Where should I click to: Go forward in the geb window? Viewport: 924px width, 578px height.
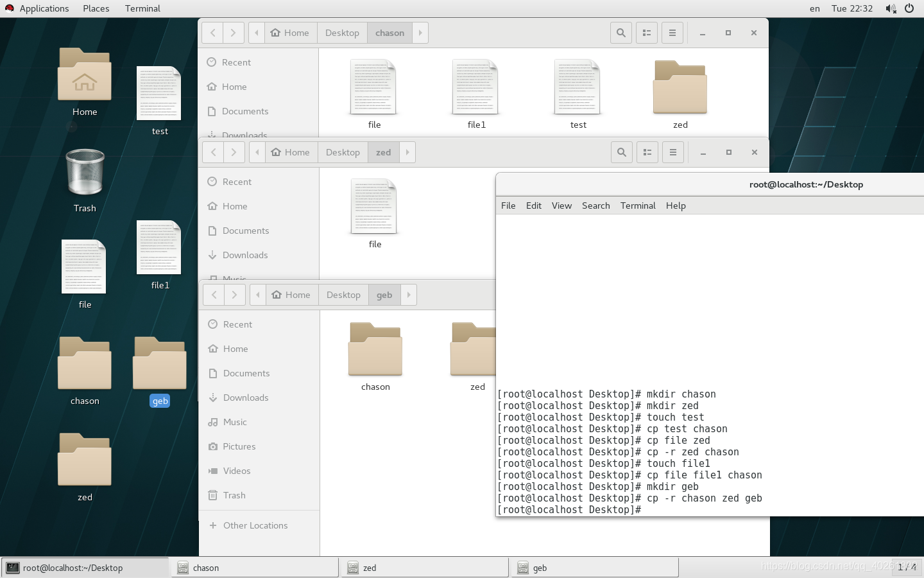click(234, 295)
